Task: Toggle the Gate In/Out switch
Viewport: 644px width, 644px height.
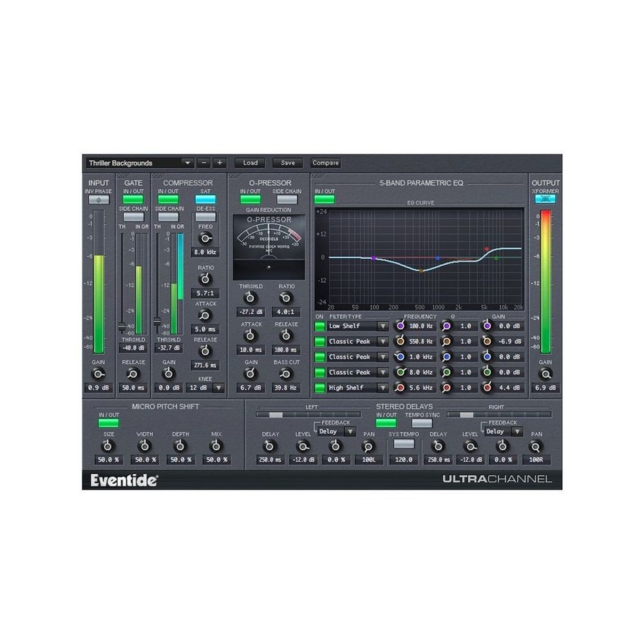Action: 133,200
